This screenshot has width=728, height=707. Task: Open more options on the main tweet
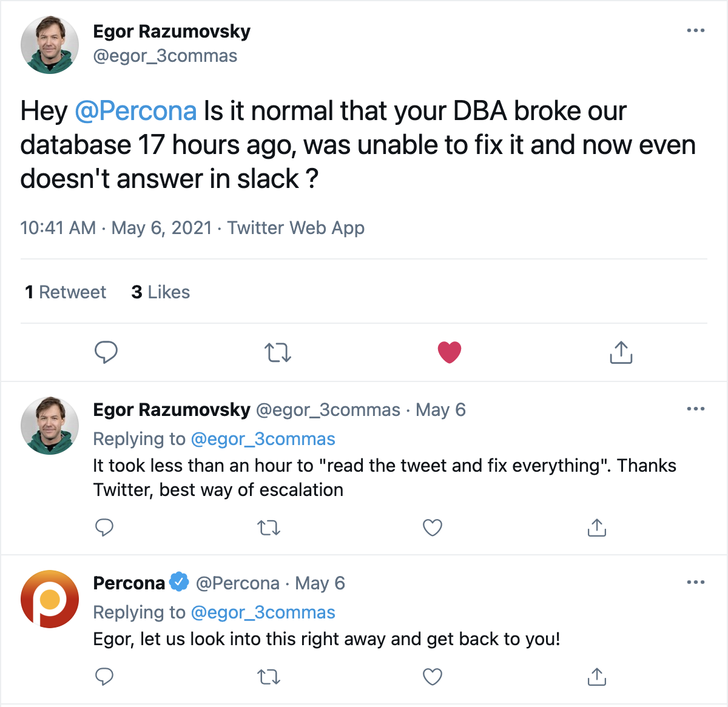click(695, 30)
